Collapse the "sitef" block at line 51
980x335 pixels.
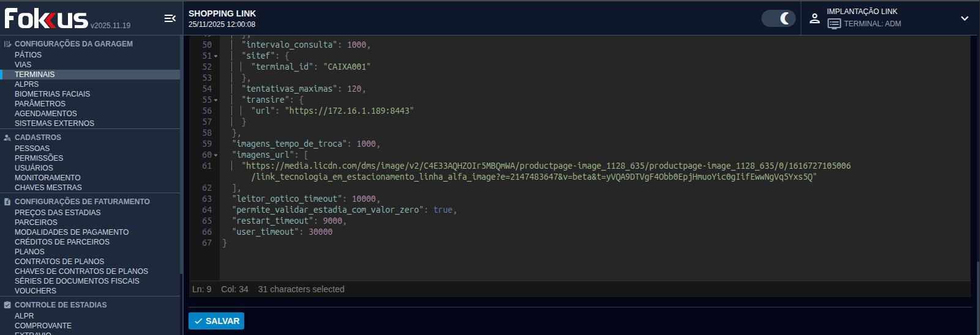point(216,56)
